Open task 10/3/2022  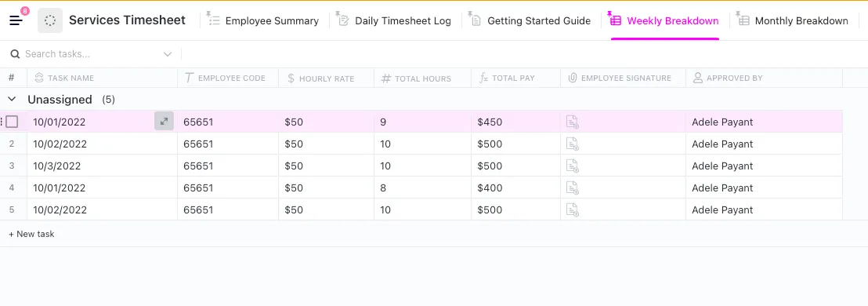pos(57,166)
